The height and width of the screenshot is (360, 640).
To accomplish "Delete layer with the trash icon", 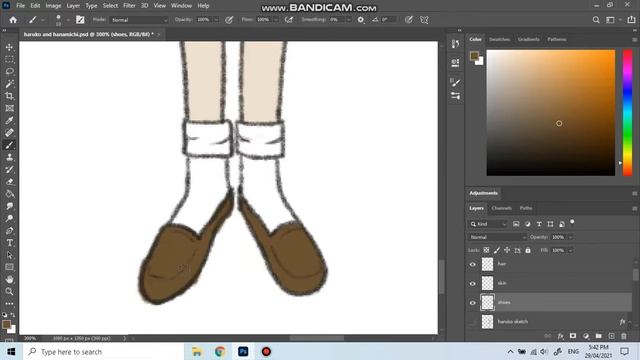I will pos(624,336).
